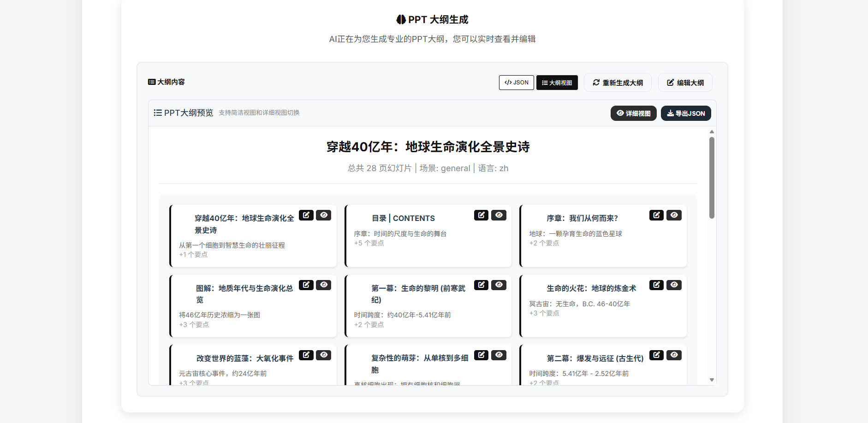The image size is (868, 423).
Task: Toggle preview eye on 第二幕：爆发与远征 card
Action: (x=674, y=355)
